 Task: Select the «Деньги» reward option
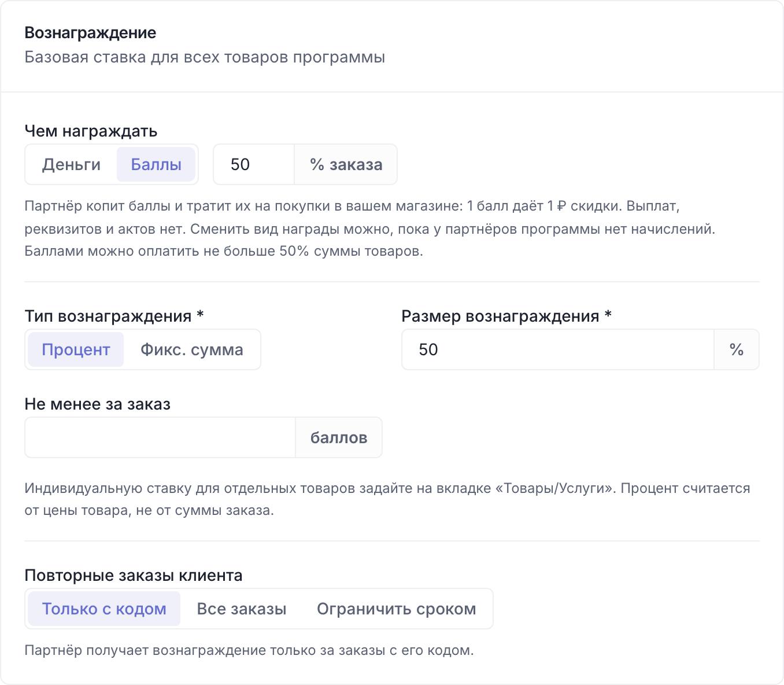click(71, 164)
